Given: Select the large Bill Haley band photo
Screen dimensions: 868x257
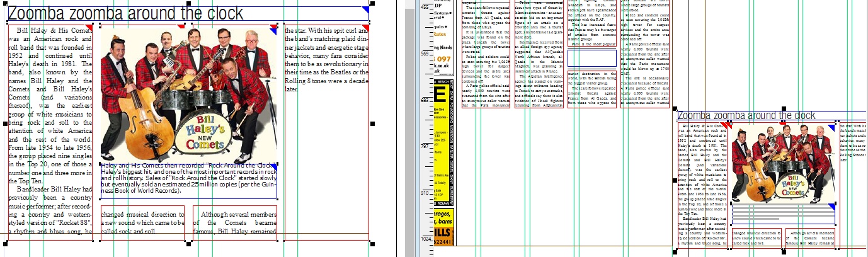Looking at the screenshot, I should [189, 94].
